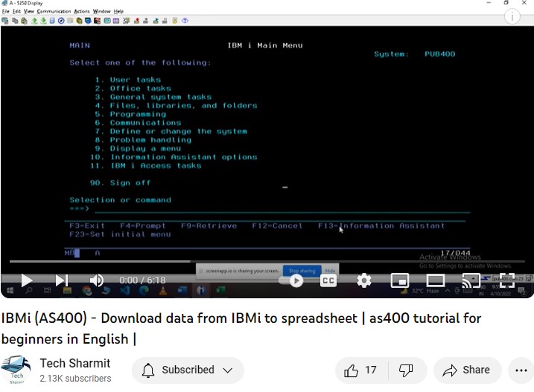Screen dimensions: 534x392
Task: Click menu option '90. Sign off'
Action: [120, 183]
